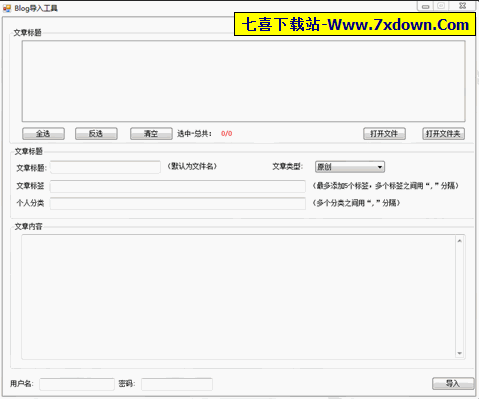Click inside the article title list box

pos(244,81)
